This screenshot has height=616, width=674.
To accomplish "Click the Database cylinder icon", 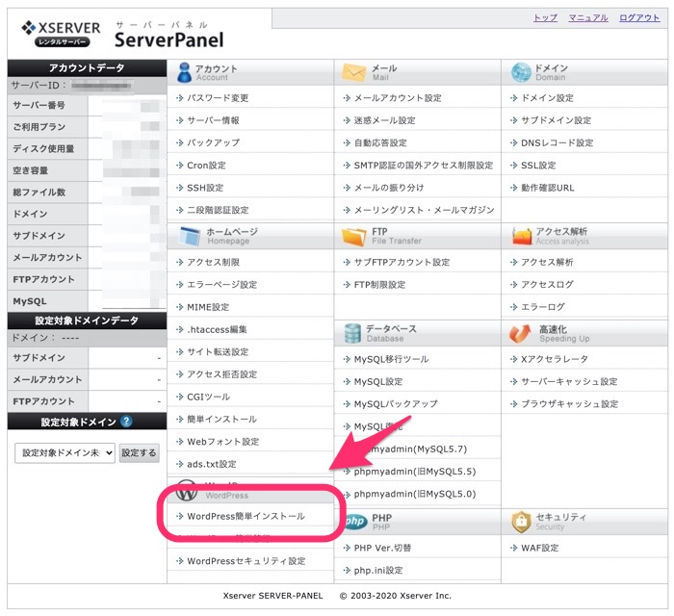I will point(352,333).
